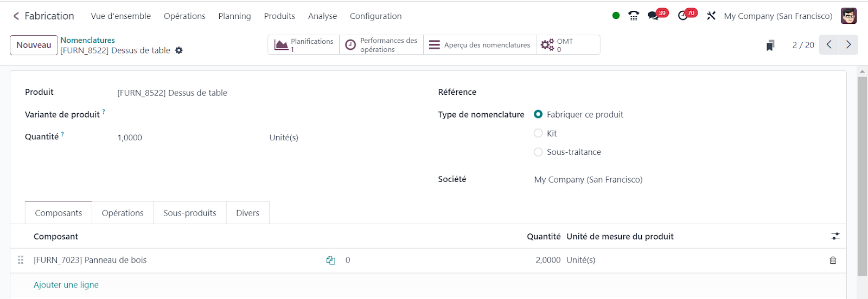Choose Sous-traitance radio button

coord(538,152)
